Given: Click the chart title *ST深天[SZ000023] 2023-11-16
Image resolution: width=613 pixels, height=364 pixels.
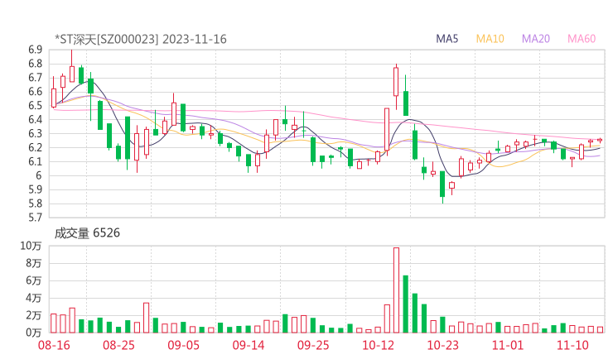Looking at the screenshot, I should [141, 39].
